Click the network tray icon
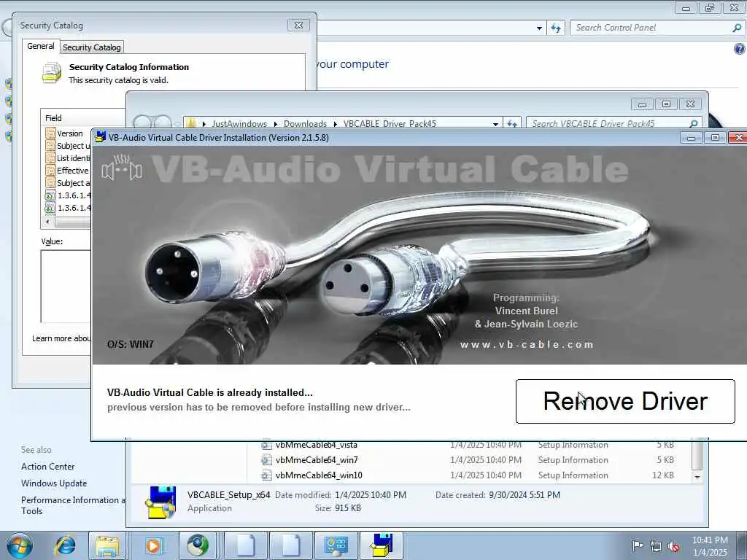This screenshot has height=560, width=747. pyautogui.click(x=656, y=546)
